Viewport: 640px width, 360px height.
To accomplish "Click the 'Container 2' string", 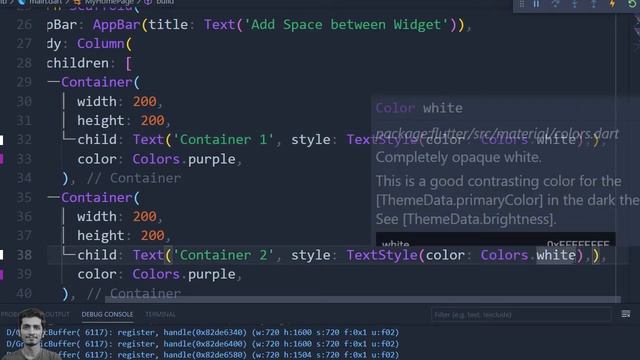I will [224, 255].
